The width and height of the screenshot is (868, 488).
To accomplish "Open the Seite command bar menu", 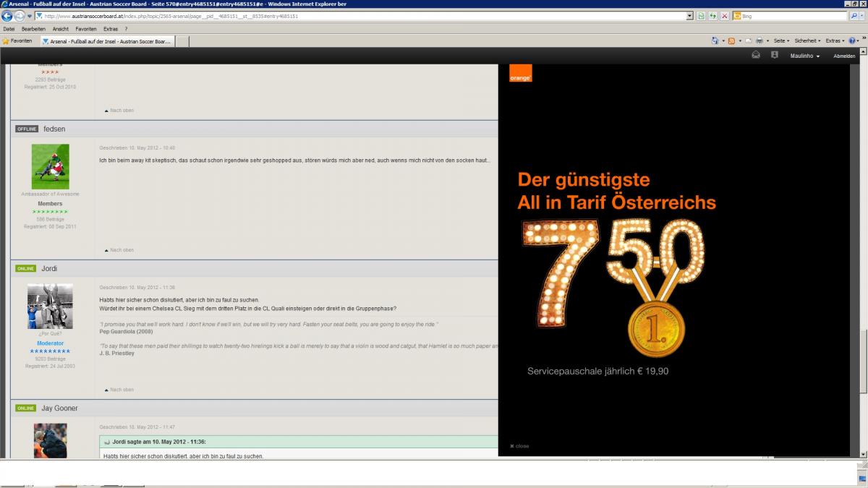I will (782, 41).
